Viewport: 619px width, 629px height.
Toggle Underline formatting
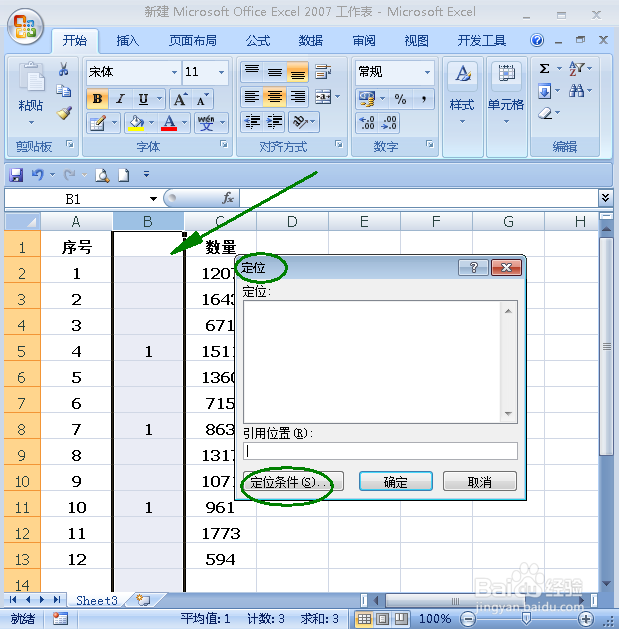[143, 99]
